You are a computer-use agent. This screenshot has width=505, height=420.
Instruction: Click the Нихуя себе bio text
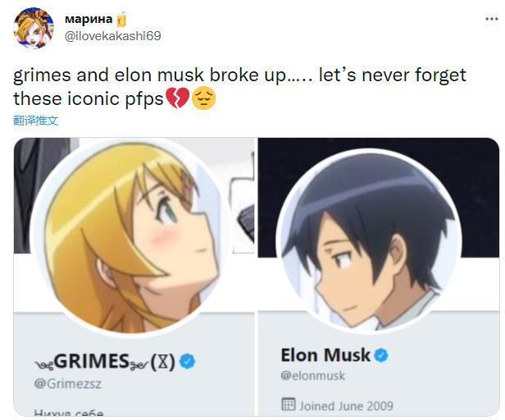point(69,413)
